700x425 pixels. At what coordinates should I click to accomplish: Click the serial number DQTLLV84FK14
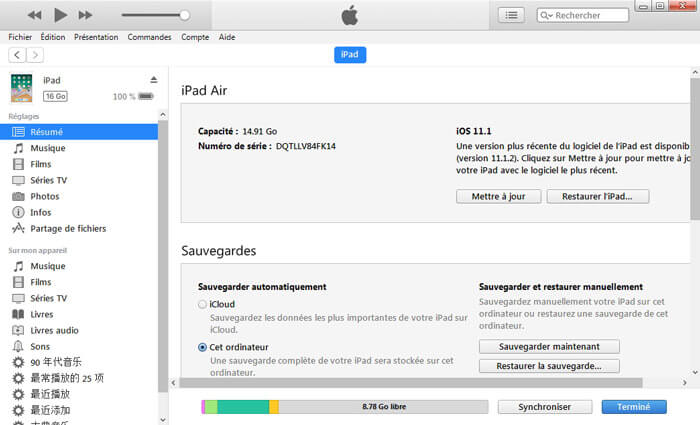click(306, 146)
